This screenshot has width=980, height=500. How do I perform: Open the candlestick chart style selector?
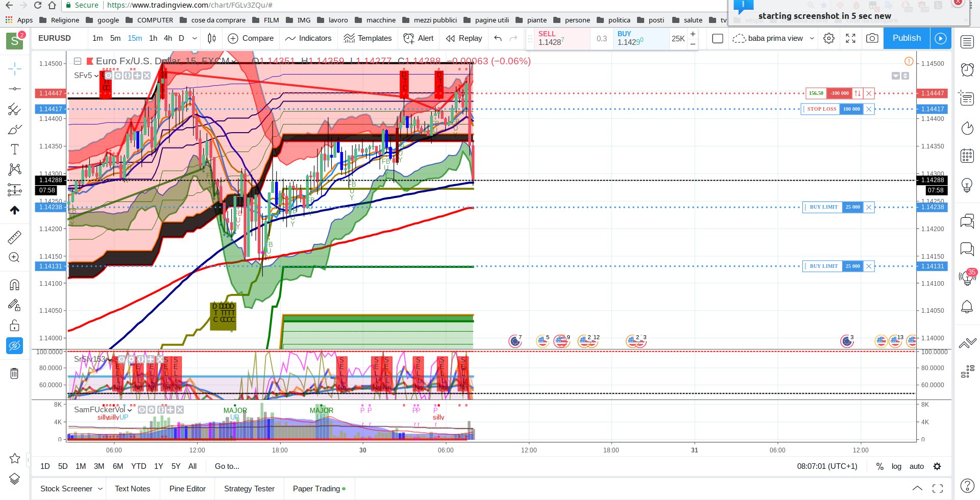[212, 38]
